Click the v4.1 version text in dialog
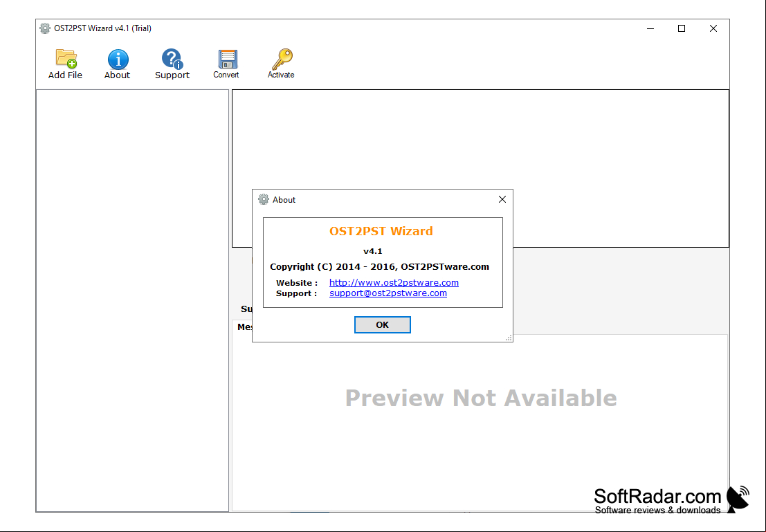The height and width of the screenshot is (532, 766). point(373,251)
